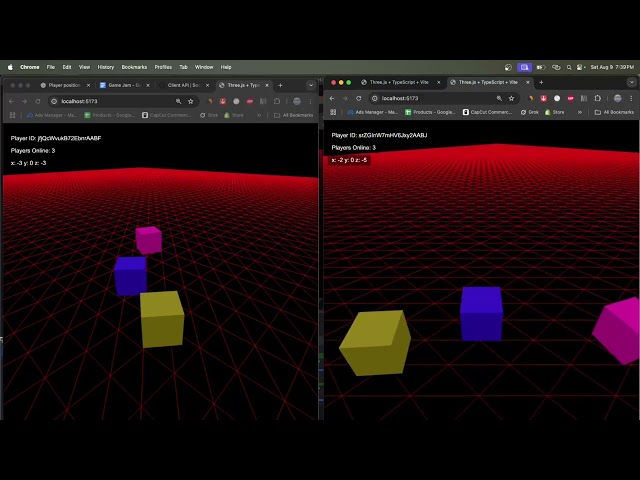This screenshot has height=480, width=640.
Task: Open the History menu
Action: tap(106, 67)
